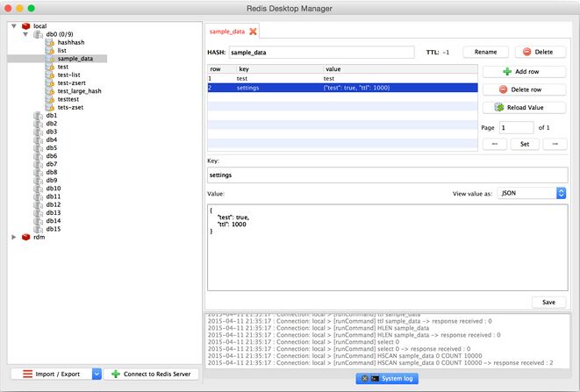Click the db15 database icon
The height and width of the screenshot is (392, 580).
point(38,229)
